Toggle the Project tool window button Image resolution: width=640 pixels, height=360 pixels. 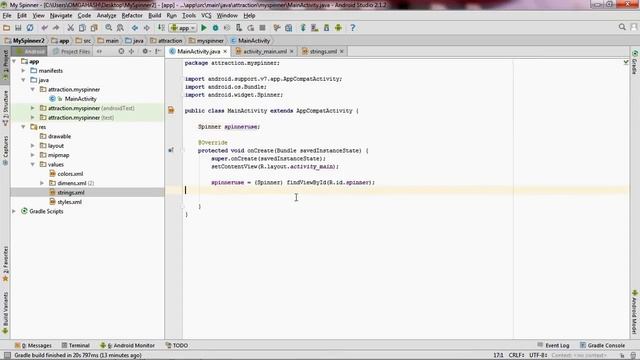pos(5,64)
